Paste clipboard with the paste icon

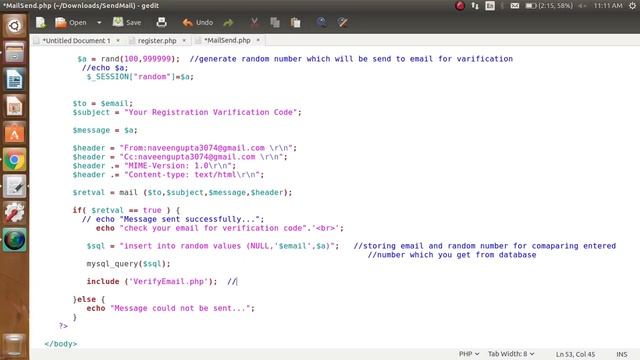point(296,23)
